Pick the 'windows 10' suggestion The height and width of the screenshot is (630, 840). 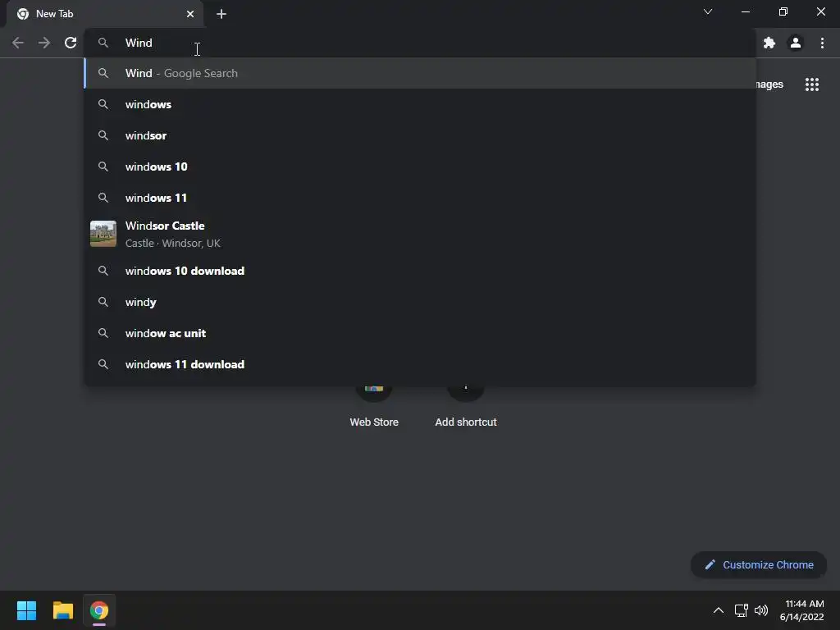pos(421,167)
